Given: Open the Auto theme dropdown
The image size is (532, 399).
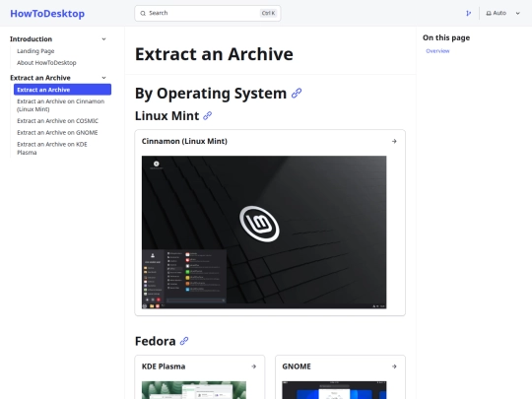Looking at the screenshot, I should 502,13.
